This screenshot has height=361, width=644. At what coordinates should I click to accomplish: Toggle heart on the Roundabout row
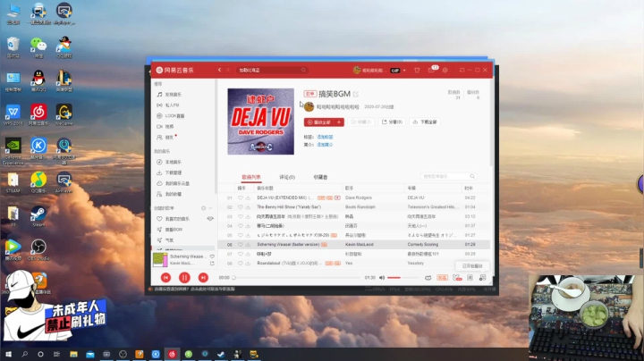click(x=241, y=264)
